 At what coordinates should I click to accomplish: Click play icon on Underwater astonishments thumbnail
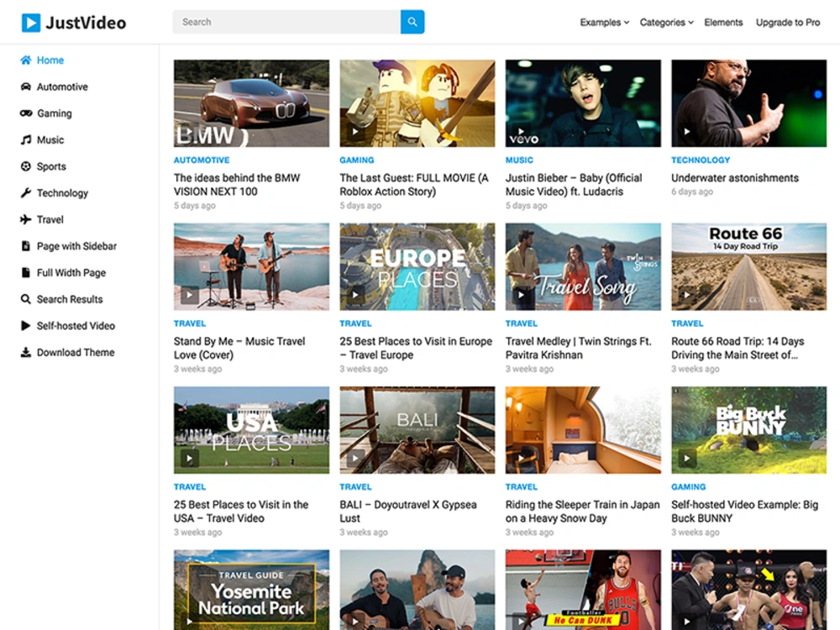click(687, 131)
